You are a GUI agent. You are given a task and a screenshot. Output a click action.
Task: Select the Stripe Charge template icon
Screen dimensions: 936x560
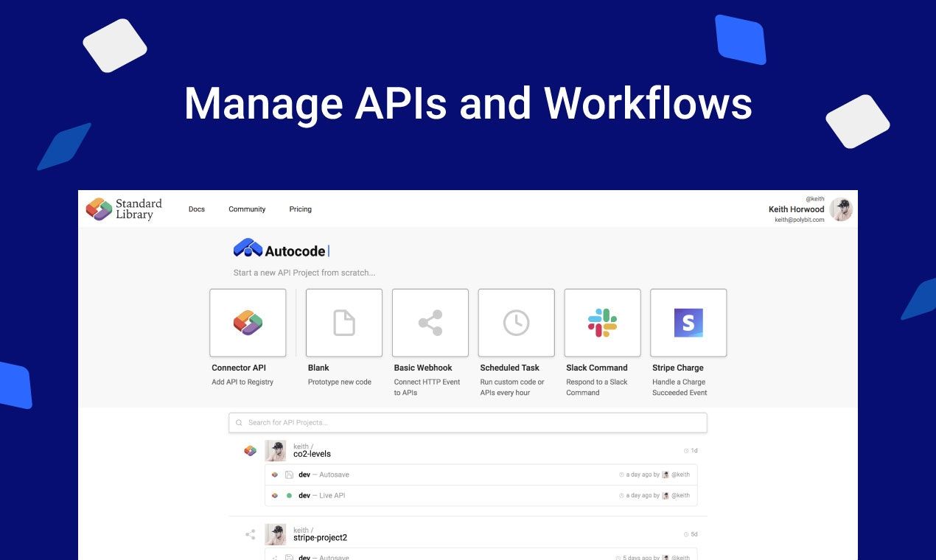[x=688, y=322]
